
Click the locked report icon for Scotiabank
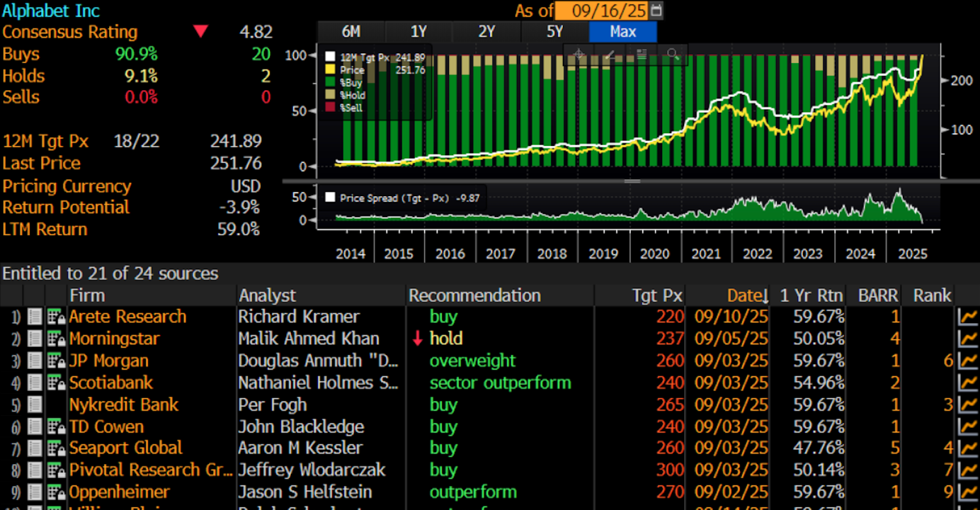click(x=56, y=383)
